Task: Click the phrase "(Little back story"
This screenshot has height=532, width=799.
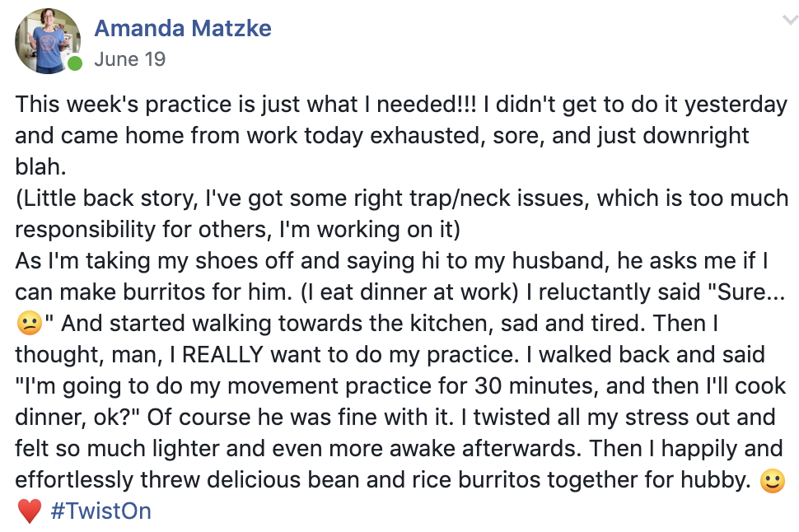Action: [106, 198]
